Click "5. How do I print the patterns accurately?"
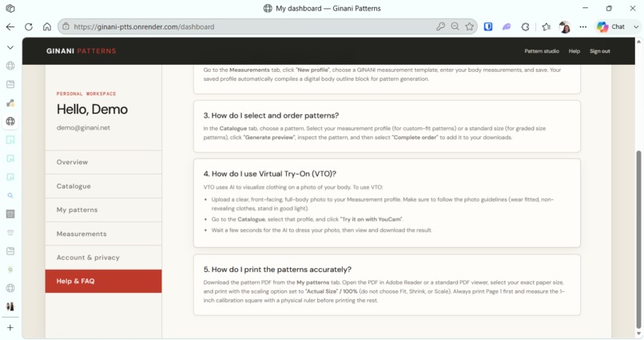This screenshot has height=340, width=644. (277, 270)
